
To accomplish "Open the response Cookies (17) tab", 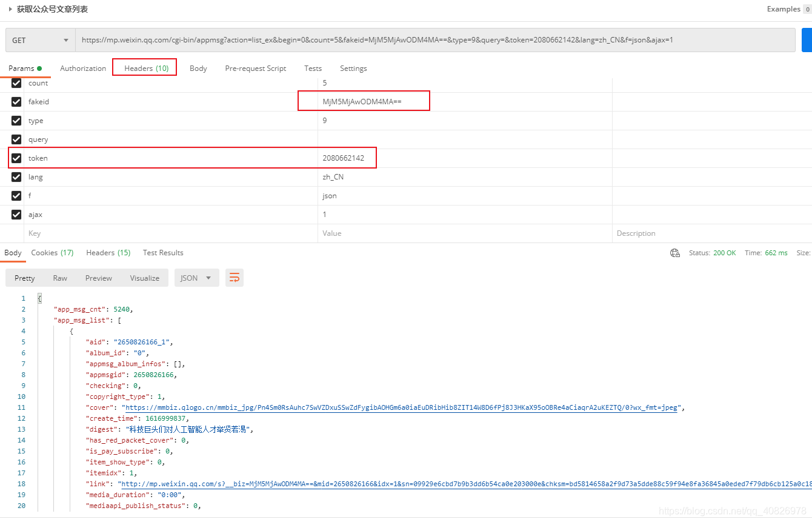I will point(52,253).
